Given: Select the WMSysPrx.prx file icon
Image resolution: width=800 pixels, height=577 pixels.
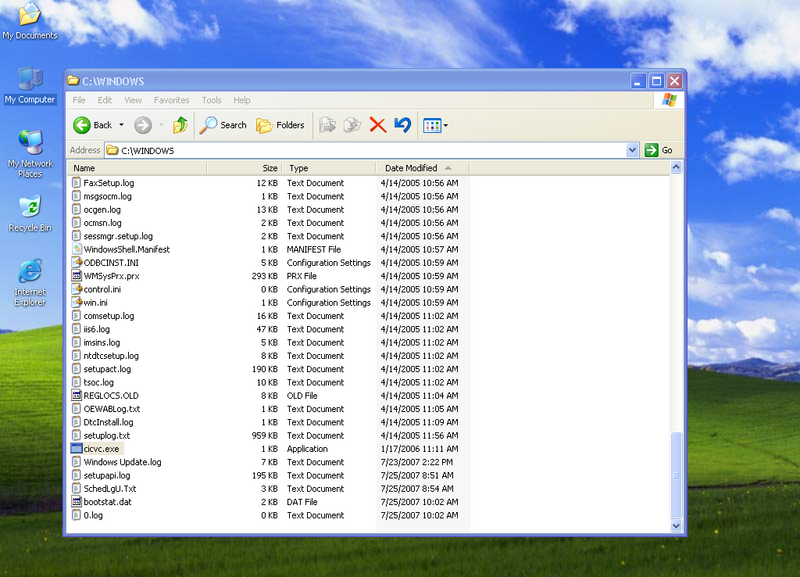Looking at the screenshot, I should pyautogui.click(x=77, y=276).
